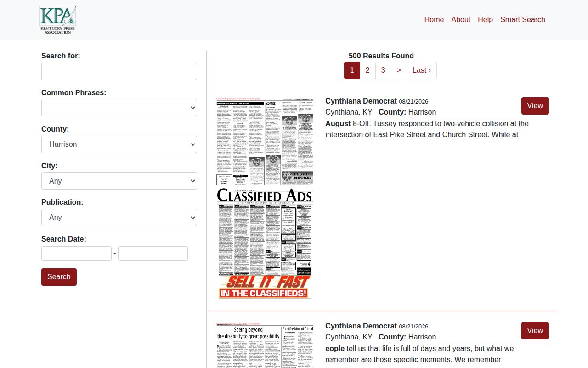Image resolution: width=588 pixels, height=368 pixels.
Task: Click the Kentucky Press Association logo
Action: (57, 20)
